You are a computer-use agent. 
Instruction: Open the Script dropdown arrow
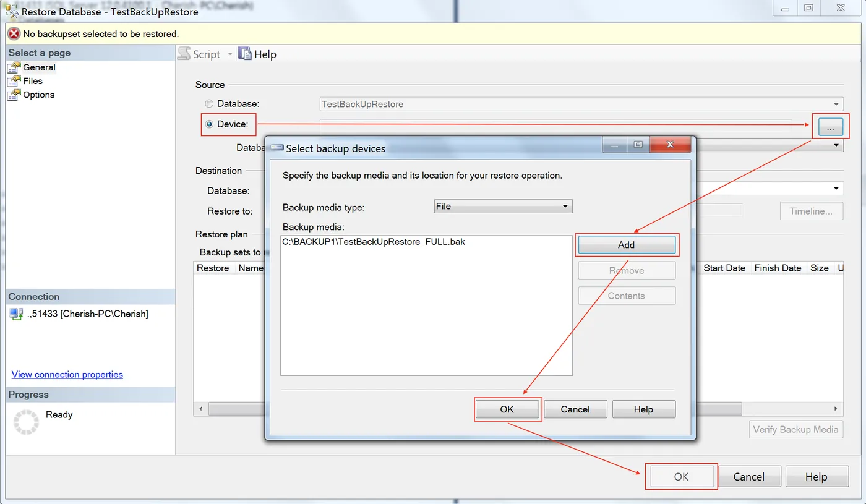(x=229, y=54)
